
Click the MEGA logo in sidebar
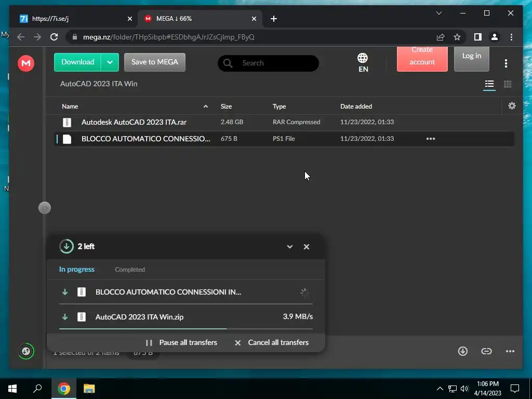[x=26, y=63]
